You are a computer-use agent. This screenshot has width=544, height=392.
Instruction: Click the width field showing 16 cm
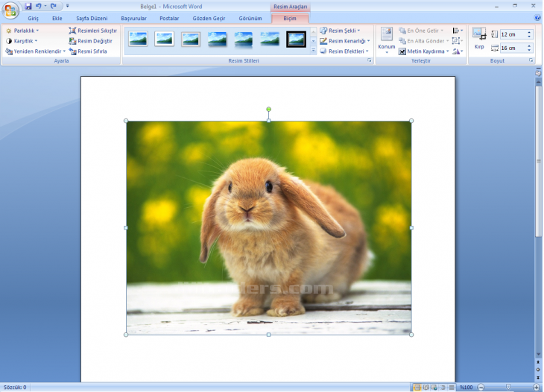pyautogui.click(x=513, y=48)
